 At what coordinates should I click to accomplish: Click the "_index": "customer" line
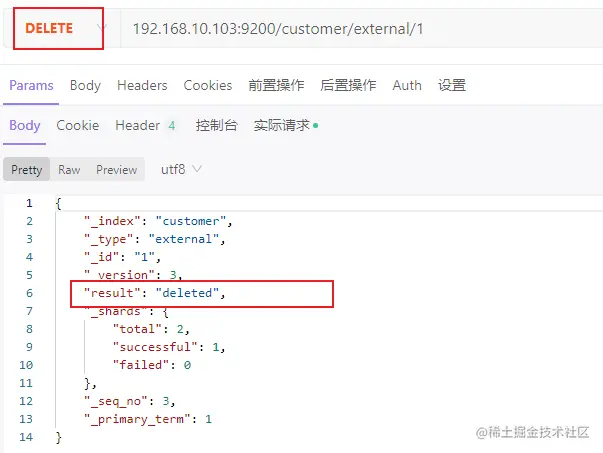(158, 221)
